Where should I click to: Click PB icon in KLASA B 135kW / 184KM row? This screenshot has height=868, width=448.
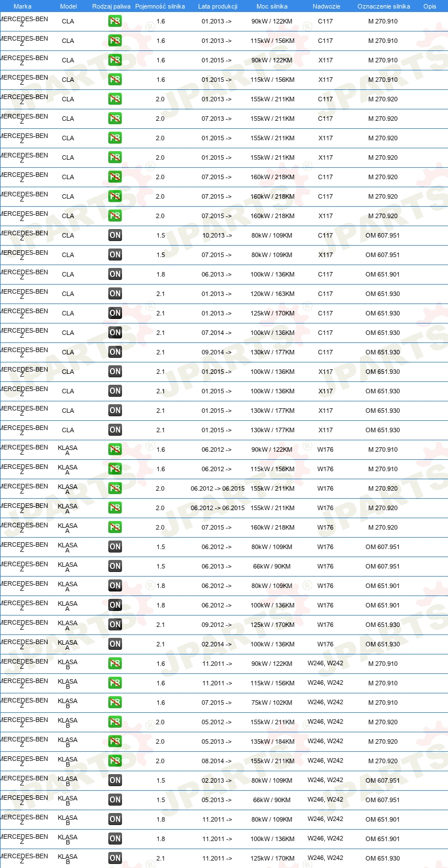point(115,741)
